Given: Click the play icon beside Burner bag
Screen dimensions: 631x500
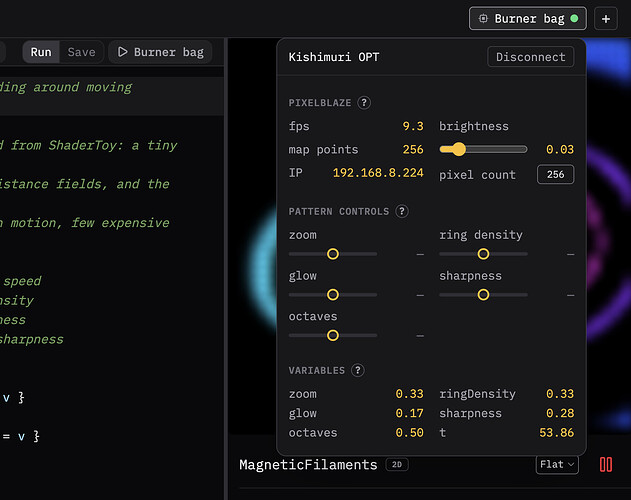Looking at the screenshot, I should pyautogui.click(x=122, y=52).
